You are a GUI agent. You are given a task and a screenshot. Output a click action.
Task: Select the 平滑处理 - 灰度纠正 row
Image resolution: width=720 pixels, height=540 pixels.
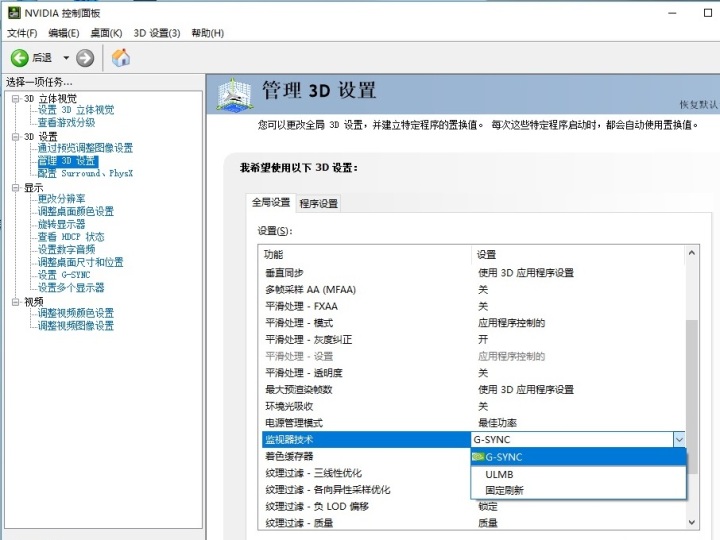473,340
